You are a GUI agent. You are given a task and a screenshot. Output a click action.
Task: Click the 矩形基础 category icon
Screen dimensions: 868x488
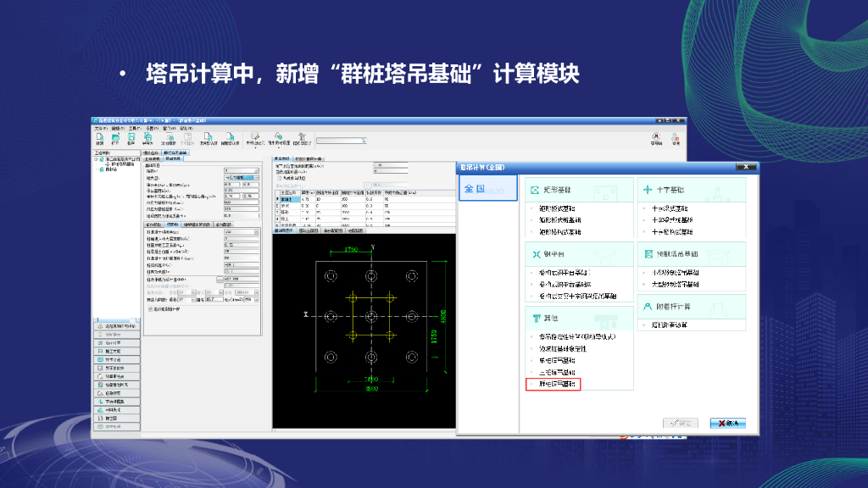[535, 190]
